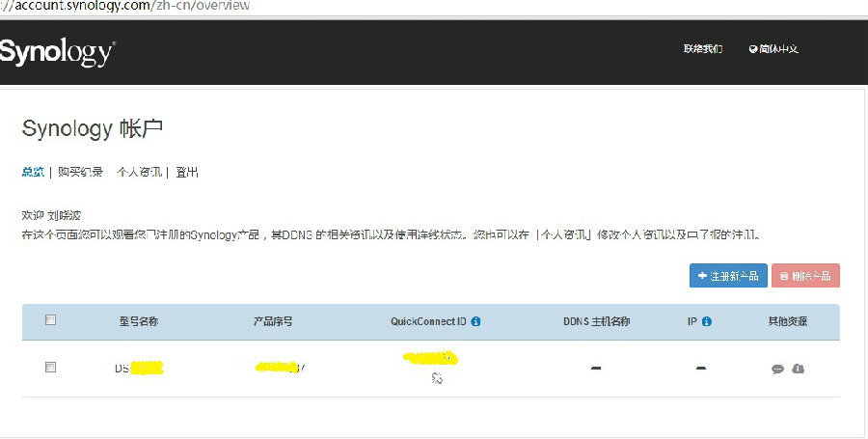This screenshot has height=439, width=868.
Task: Click the 其他资源 column header
Action: 787,321
